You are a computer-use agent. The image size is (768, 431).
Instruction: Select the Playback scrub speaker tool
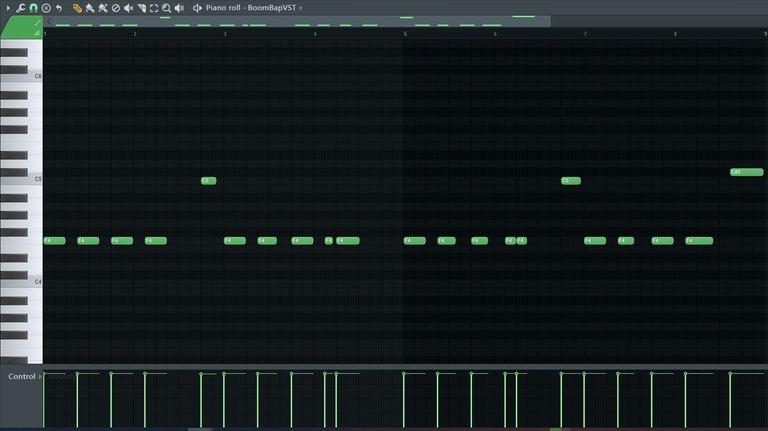point(179,8)
